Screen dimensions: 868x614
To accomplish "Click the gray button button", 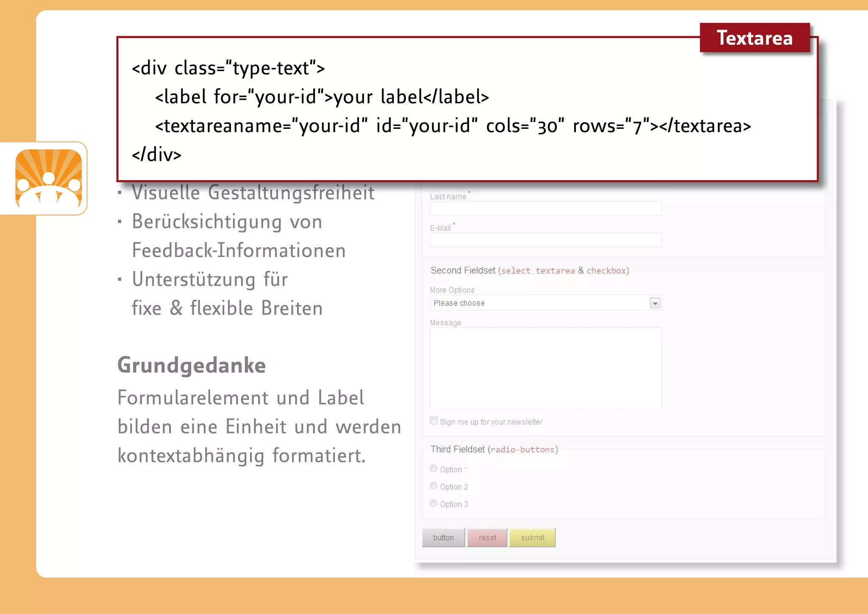I will click(443, 538).
